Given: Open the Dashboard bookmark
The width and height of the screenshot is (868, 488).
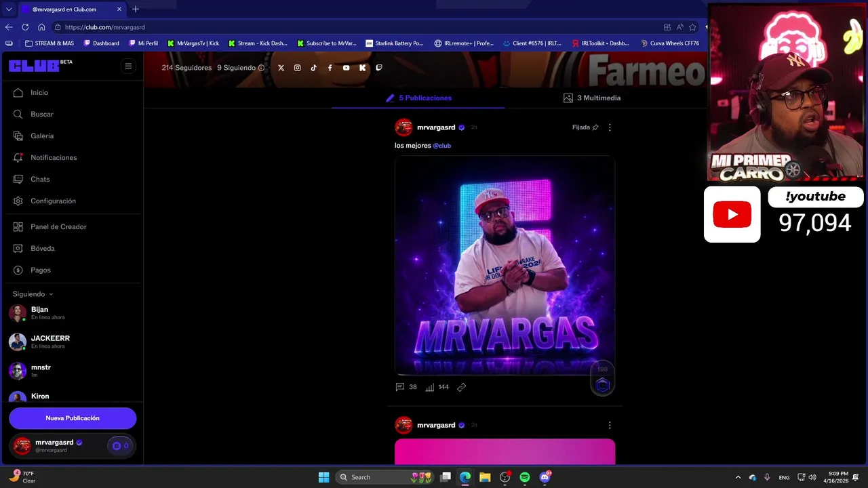Looking at the screenshot, I should coord(102,43).
